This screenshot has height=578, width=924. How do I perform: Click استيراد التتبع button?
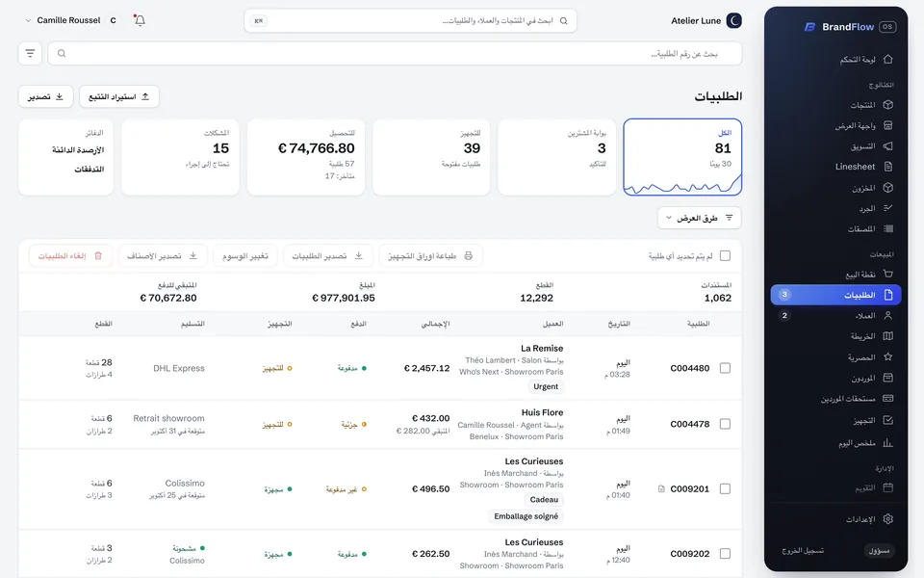[119, 96]
